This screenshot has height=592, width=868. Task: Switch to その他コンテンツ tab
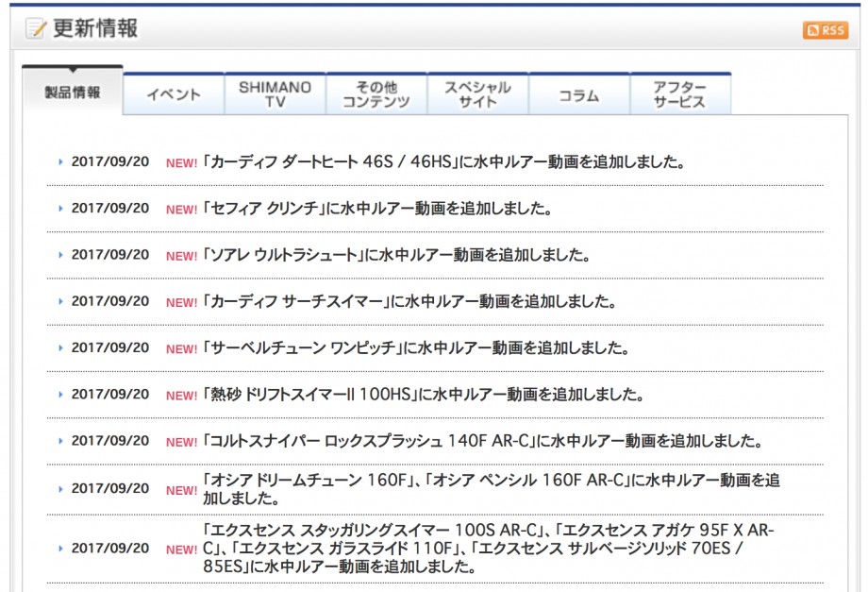click(376, 94)
